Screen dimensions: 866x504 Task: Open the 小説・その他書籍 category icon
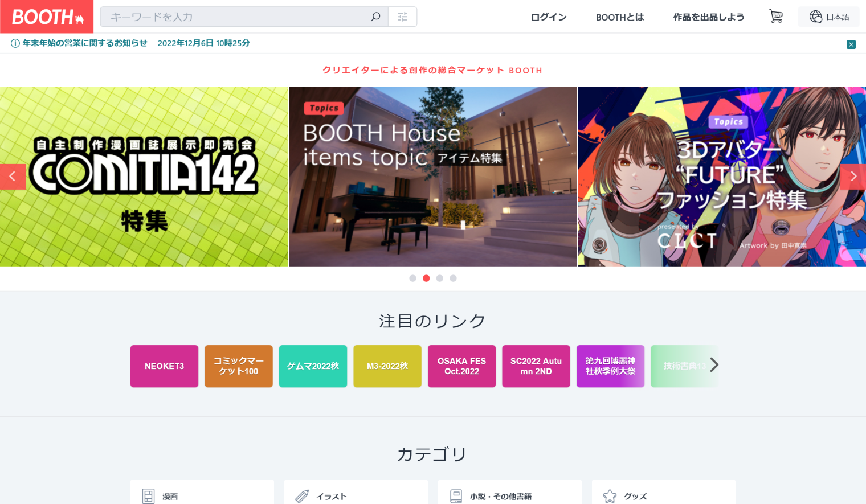tap(455, 496)
